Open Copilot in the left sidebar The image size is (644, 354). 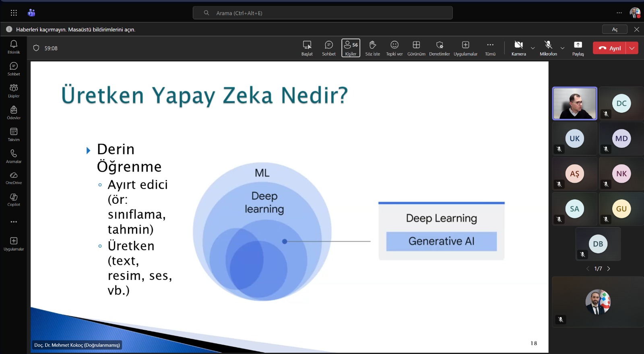coord(14,199)
